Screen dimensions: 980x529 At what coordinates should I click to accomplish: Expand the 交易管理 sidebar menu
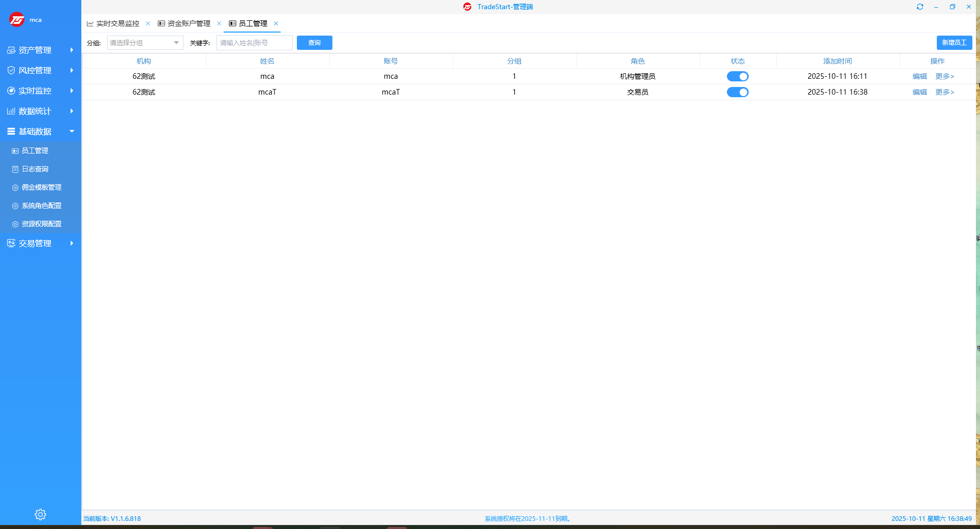coord(40,243)
